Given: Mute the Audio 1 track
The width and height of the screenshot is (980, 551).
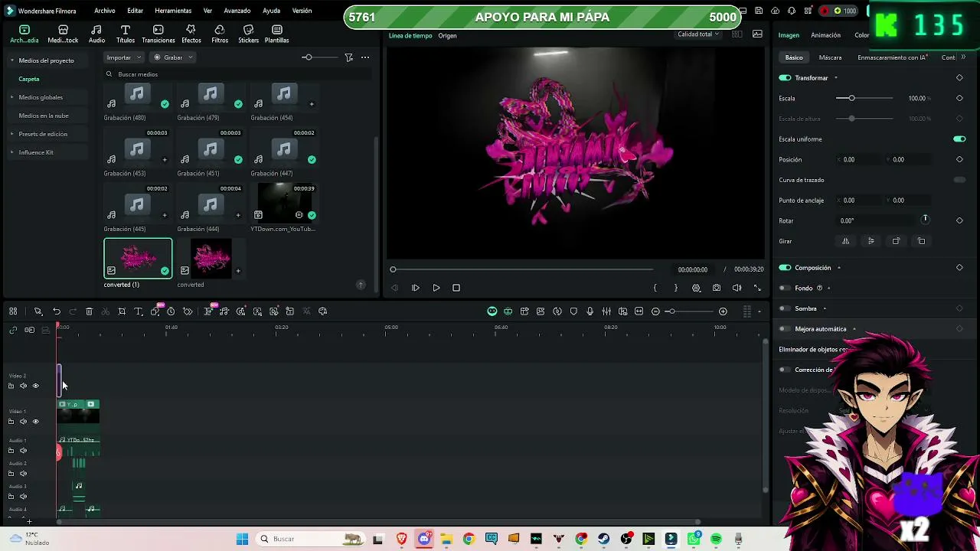Looking at the screenshot, I should (x=23, y=451).
